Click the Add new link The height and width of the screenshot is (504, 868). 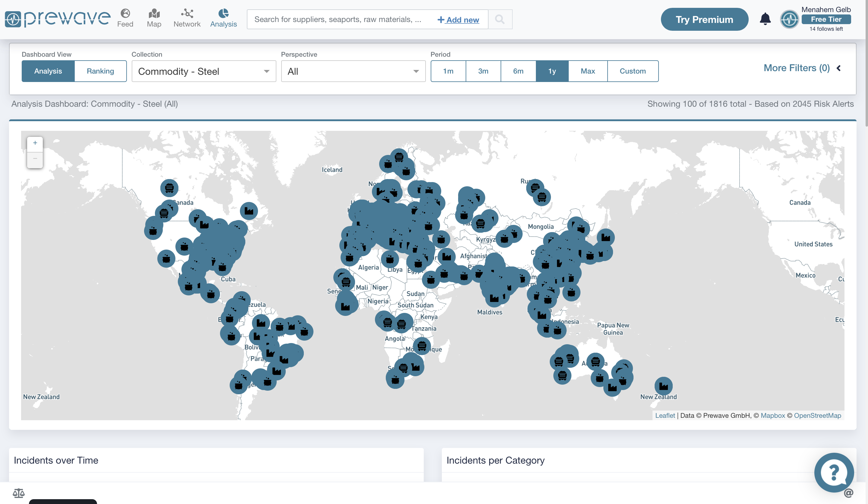[458, 20]
